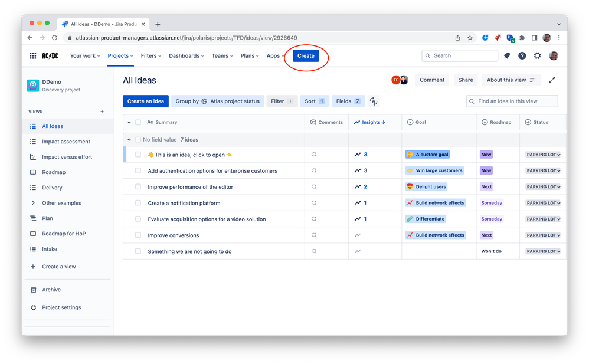Open the browser share icon in address bar

pos(457,38)
